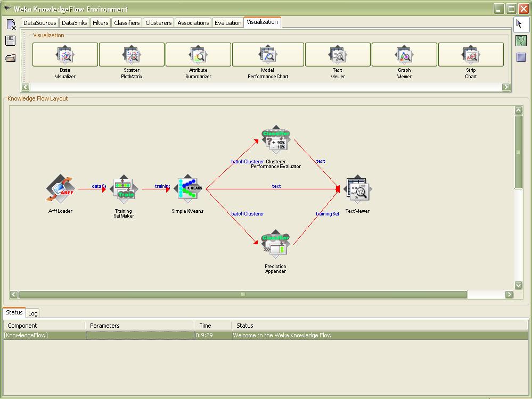Click the layout horizontal scrollbar thumb
The height and width of the screenshot is (399, 532).
pos(243,294)
